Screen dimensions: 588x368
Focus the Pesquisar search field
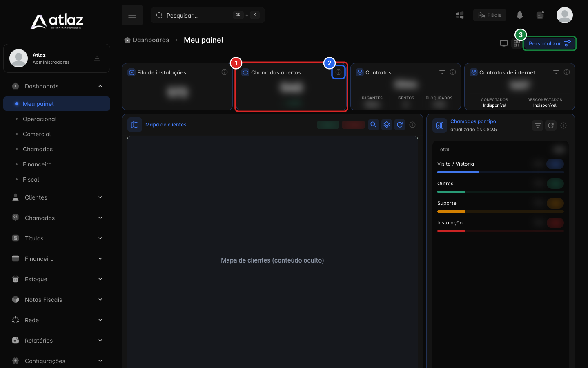208,15
